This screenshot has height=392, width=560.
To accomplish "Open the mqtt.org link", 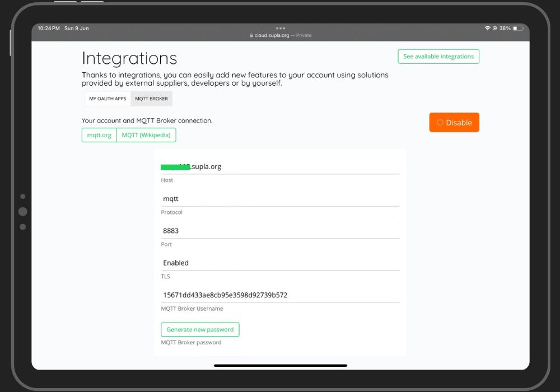I will [99, 135].
